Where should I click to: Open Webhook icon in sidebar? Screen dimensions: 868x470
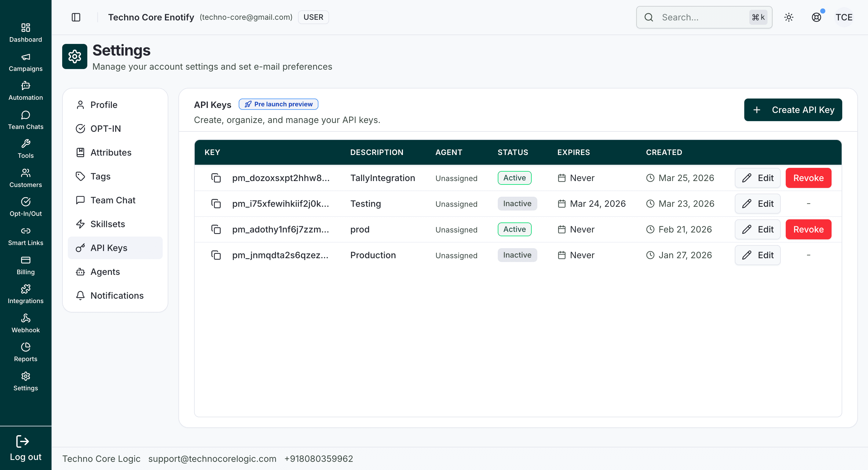26,318
